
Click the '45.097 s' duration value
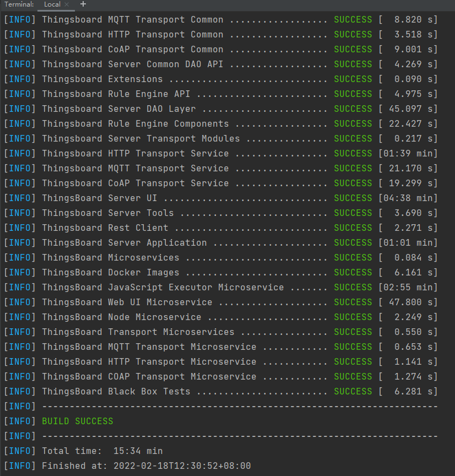tap(410, 109)
